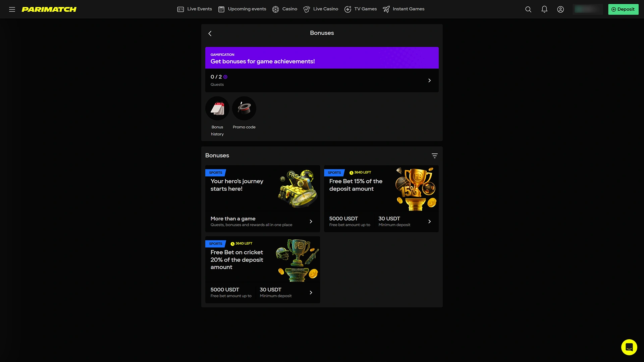Open the Promo code option

(x=244, y=108)
